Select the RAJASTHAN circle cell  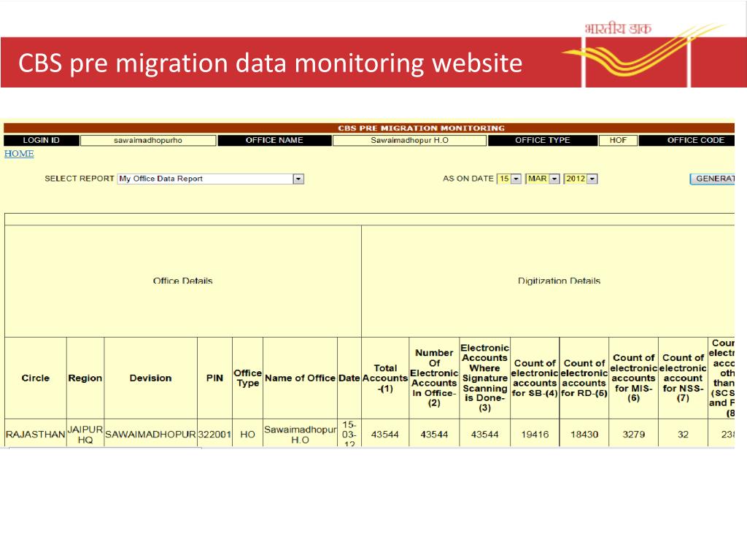[x=35, y=435]
